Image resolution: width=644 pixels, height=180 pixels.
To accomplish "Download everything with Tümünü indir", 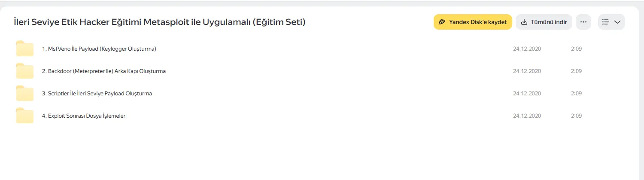I will pyautogui.click(x=544, y=22).
